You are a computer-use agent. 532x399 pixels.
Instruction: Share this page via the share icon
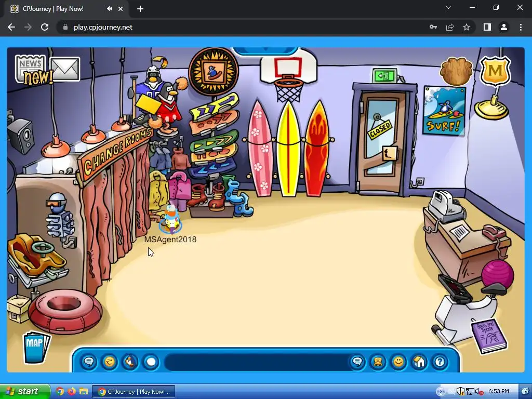[x=450, y=27]
